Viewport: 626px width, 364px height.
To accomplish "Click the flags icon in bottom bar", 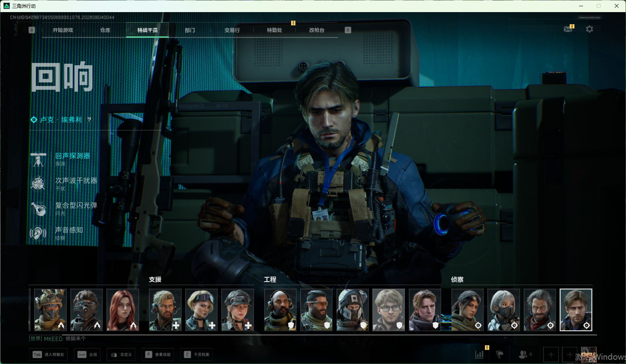I will (x=499, y=355).
